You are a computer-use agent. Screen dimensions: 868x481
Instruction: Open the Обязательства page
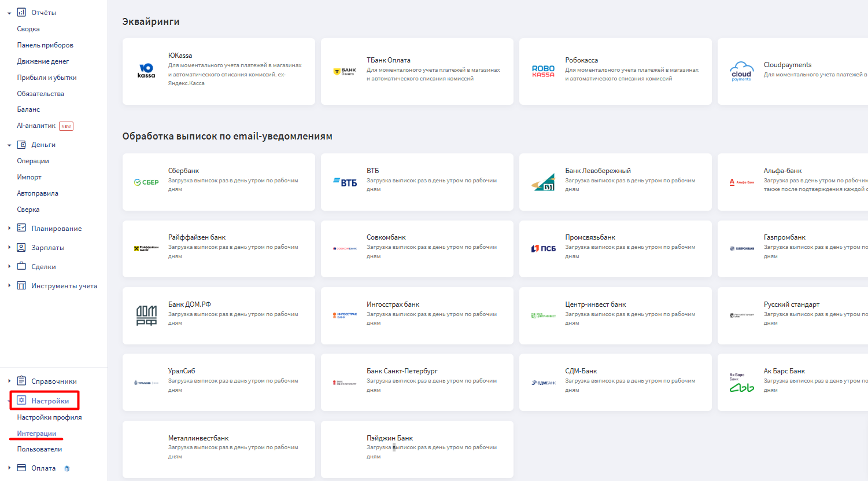click(x=40, y=94)
